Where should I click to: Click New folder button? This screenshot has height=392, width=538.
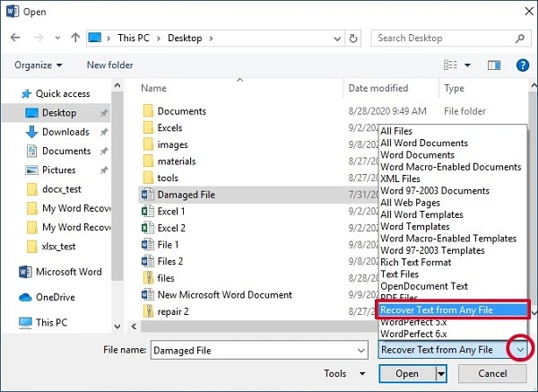[x=109, y=65]
